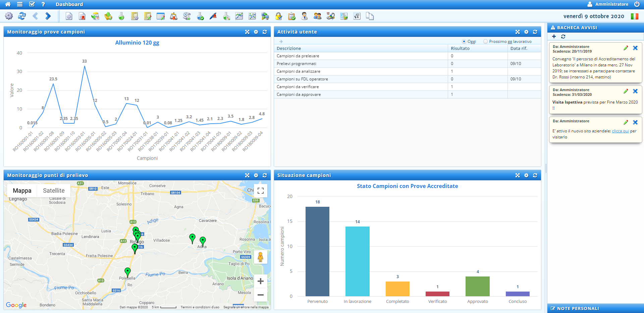
Task: Refresh the Attività utente panel
Action: click(535, 32)
